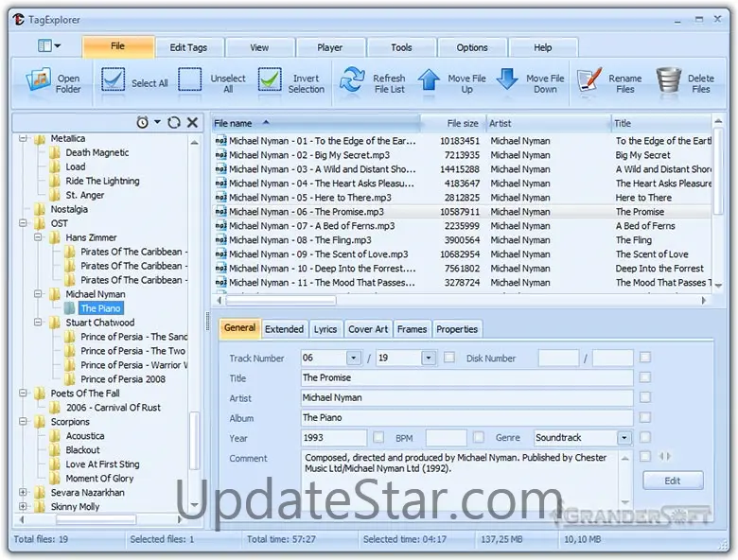
Task: Toggle the Genre field checkbox
Action: [x=645, y=437]
